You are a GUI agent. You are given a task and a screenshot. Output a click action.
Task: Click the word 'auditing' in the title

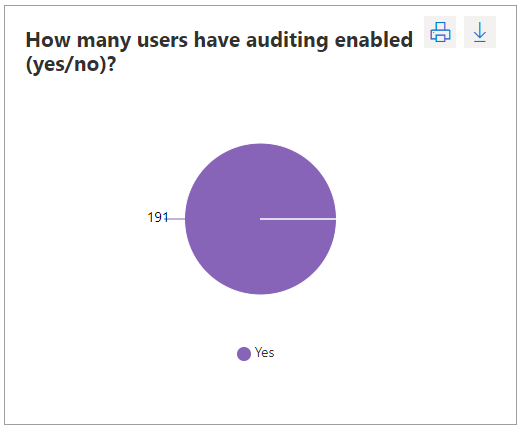[x=287, y=40]
